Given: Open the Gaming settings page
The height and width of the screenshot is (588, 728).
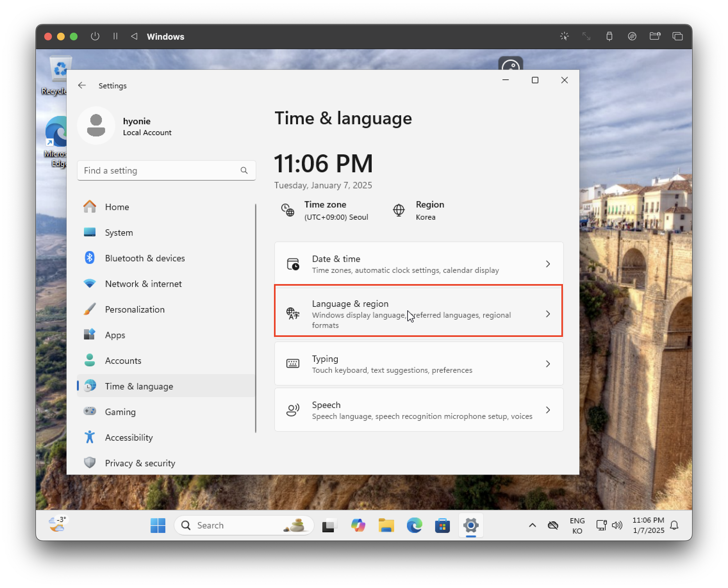Looking at the screenshot, I should pos(120,412).
